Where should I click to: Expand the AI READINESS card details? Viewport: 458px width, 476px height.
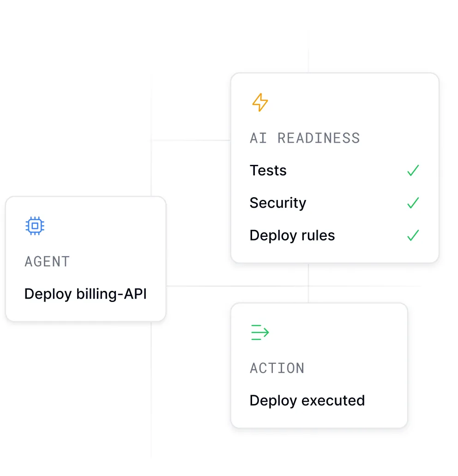[335, 167]
